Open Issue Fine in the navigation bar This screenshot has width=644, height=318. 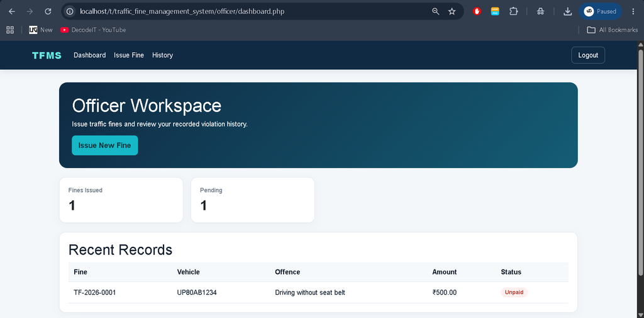(129, 55)
